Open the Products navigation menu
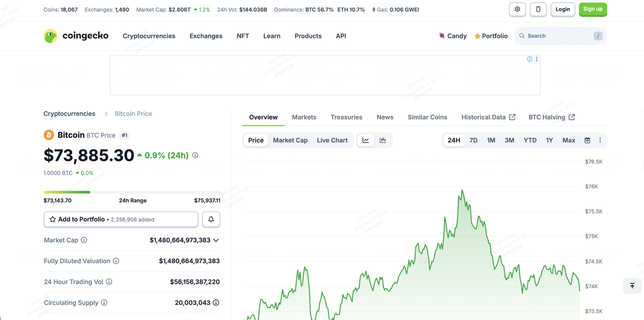This screenshot has width=644, height=320. pyautogui.click(x=308, y=36)
